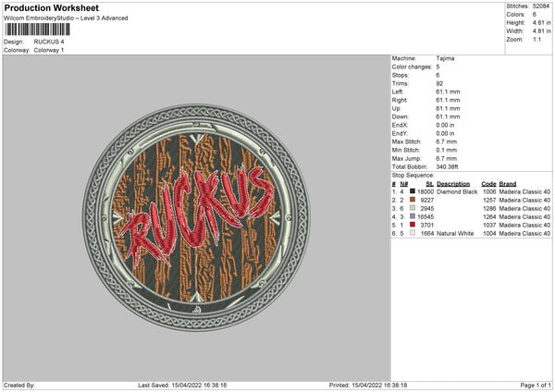Viewport: 555px width, 392px height.
Task: Click the N# column header
Action: point(402,183)
